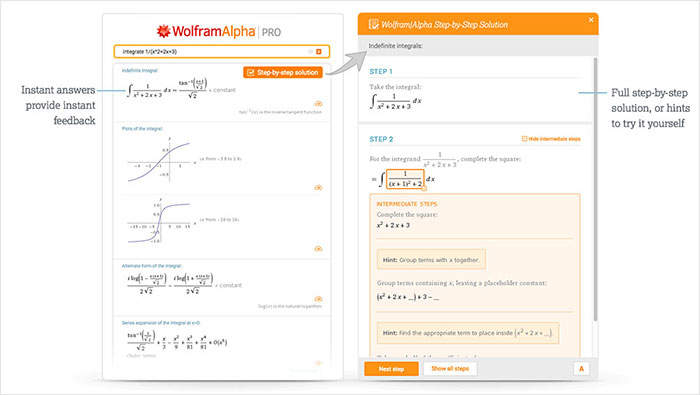Click the 'Indefinite integral:' pod title
Screen dimensions: 700x395
[140, 71]
